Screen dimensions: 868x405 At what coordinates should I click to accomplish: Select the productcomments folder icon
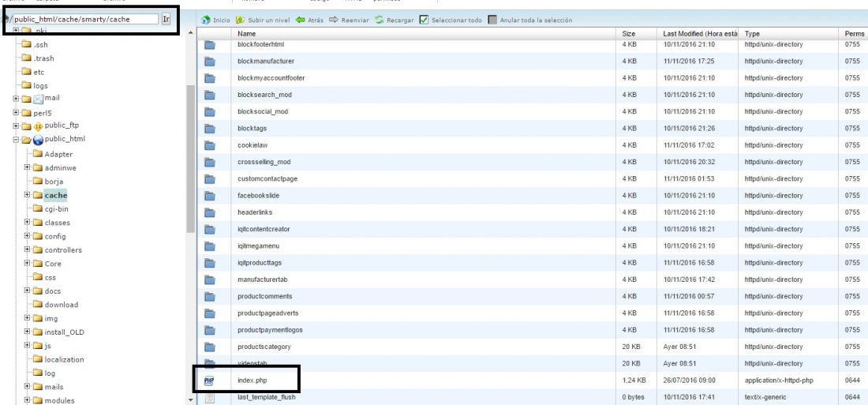(x=209, y=296)
